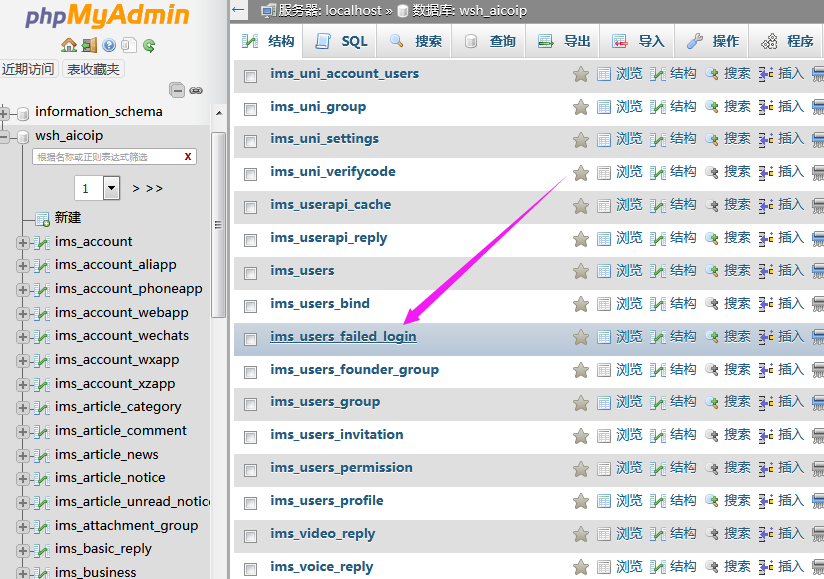The height and width of the screenshot is (579, 824).
Task: Click the logout door icon in sidebar
Action: (x=89, y=45)
